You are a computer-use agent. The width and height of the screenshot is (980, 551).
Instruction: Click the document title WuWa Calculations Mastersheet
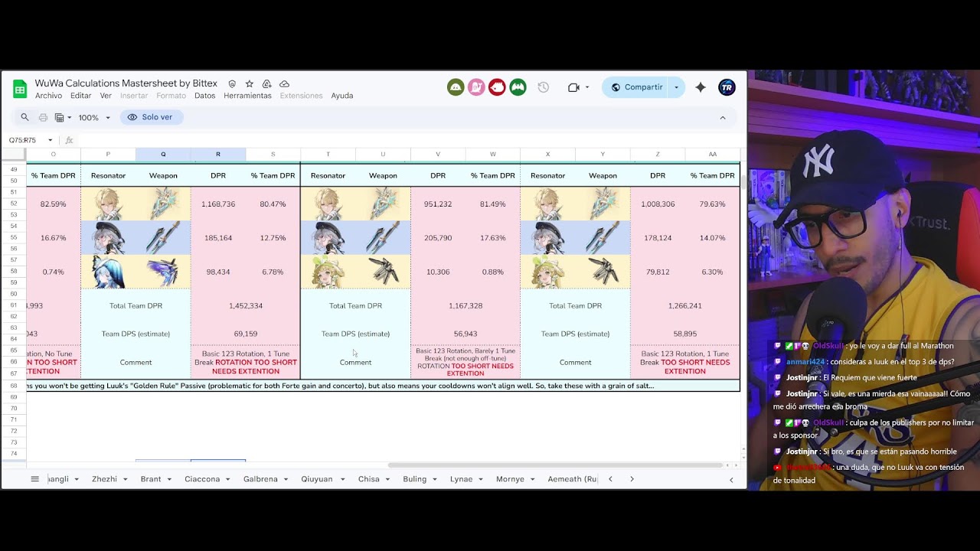[x=126, y=83]
